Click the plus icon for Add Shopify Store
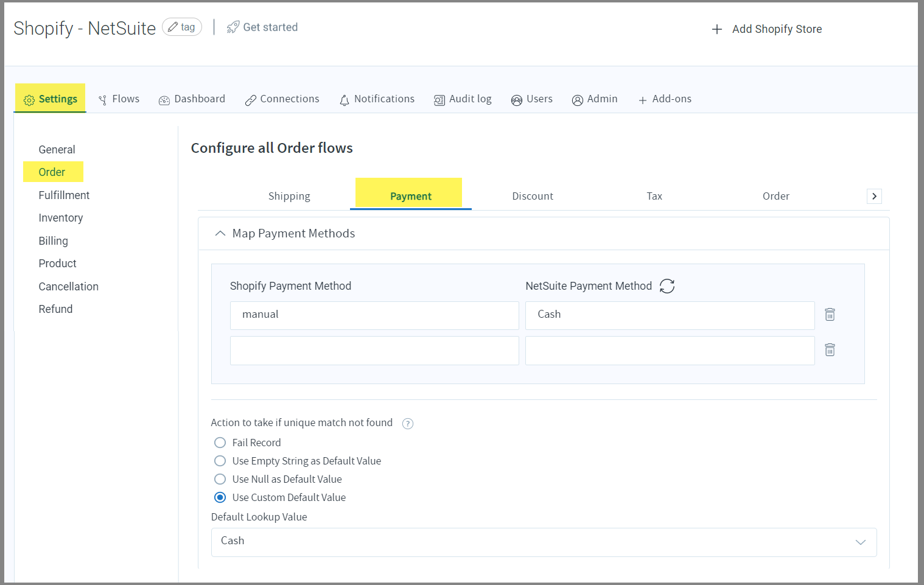The height and width of the screenshot is (585, 924). pyautogui.click(x=717, y=29)
